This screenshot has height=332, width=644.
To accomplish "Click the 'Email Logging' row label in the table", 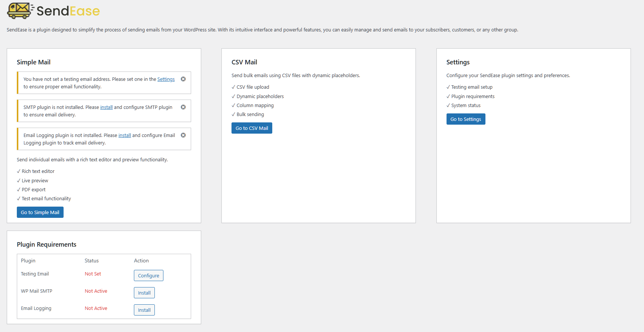I will point(36,308).
